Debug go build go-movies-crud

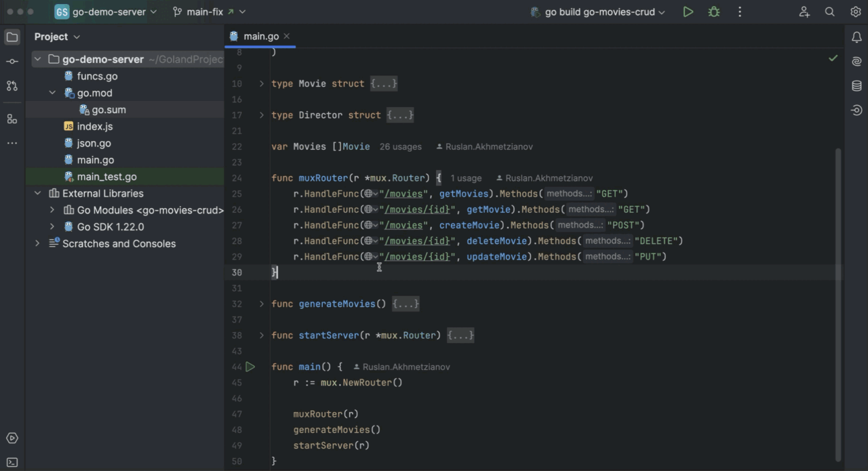pyautogui.click(x=714, y=12)
